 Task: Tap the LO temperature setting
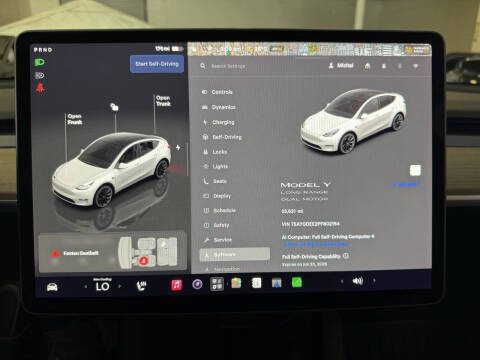pyautogui.click(x=103, y=286)
